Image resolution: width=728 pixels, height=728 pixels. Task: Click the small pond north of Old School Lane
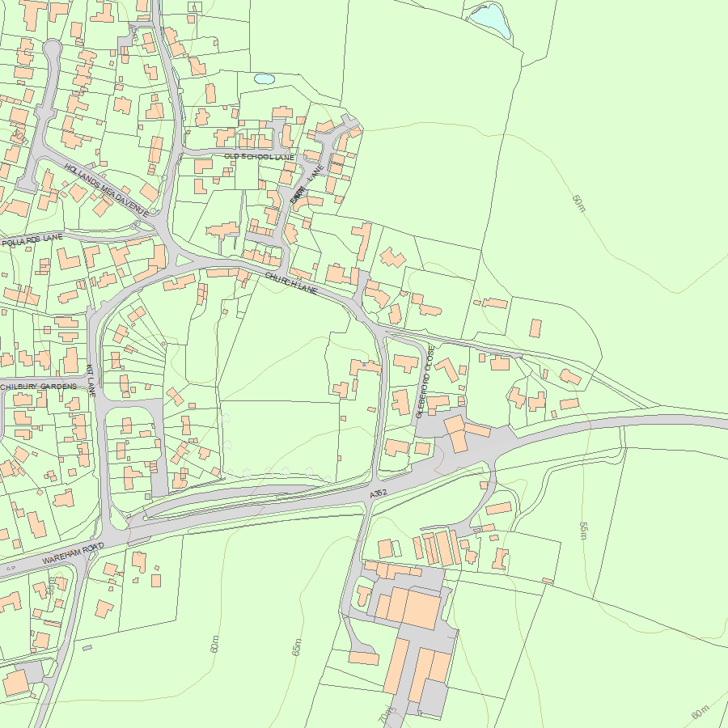(x=265, y=79)
